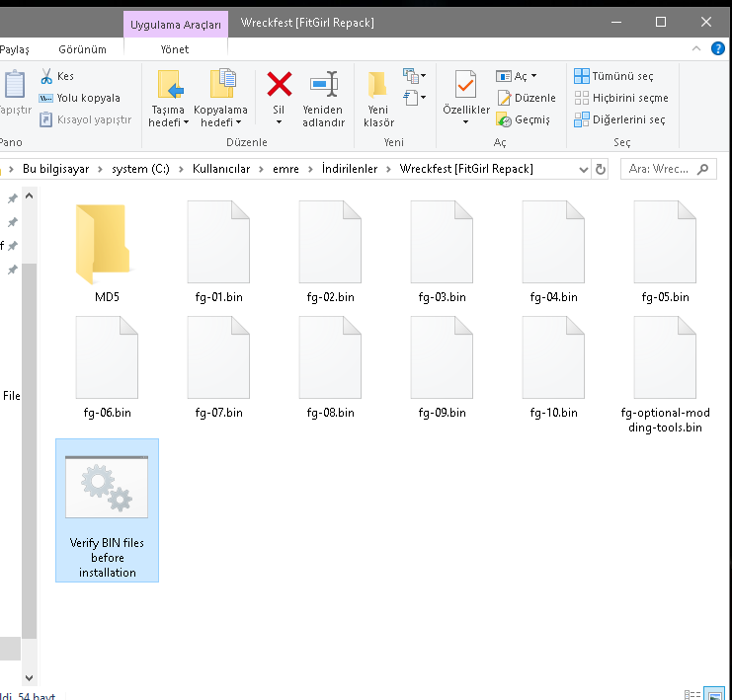Click Kısayol yapıştır in the ribbon
The width and height of the screenshot is (732, 700).
85,119
